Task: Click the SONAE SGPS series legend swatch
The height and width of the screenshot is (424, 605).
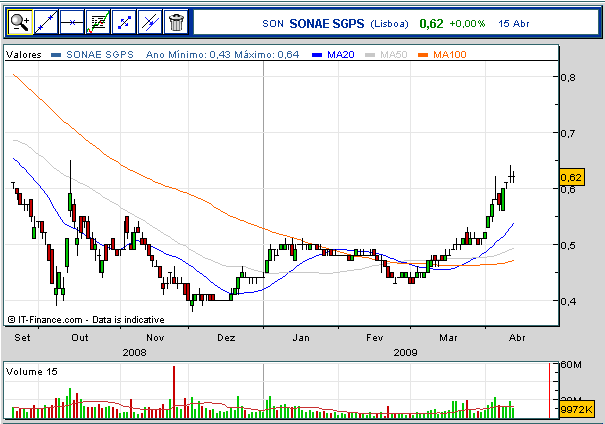Action: point(56,55)
